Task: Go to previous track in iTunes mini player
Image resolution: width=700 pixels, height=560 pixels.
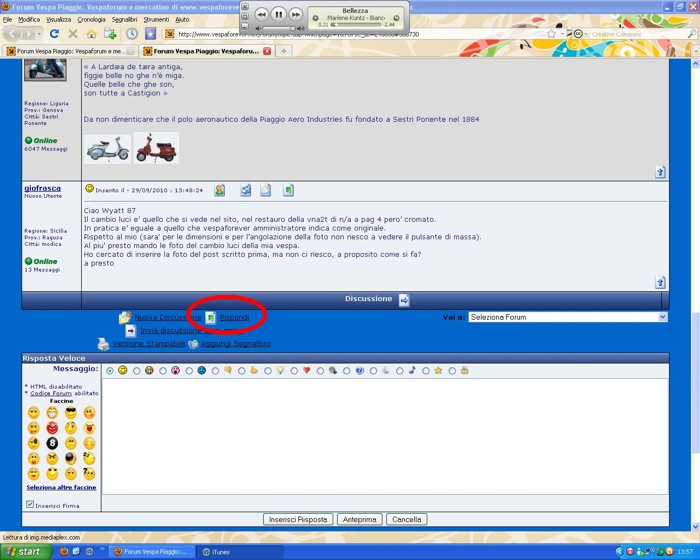Action: tap(262, 15)
